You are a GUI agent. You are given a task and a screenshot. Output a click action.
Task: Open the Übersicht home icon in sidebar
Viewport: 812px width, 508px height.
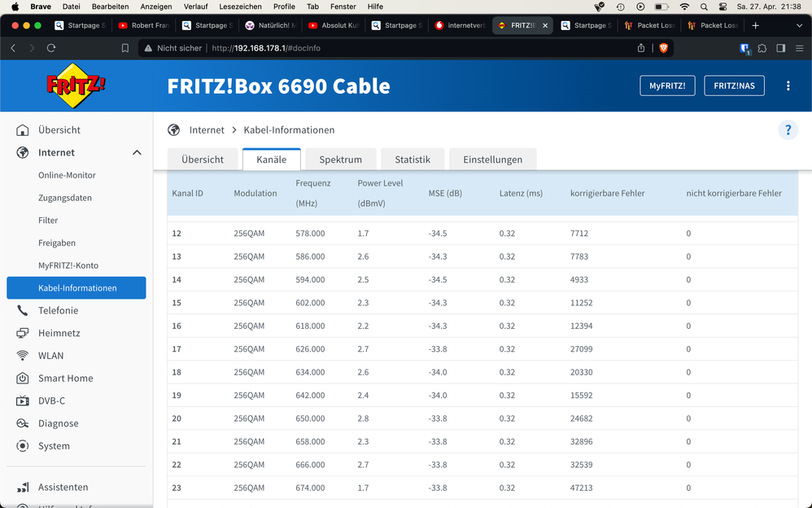click(22, 130)
